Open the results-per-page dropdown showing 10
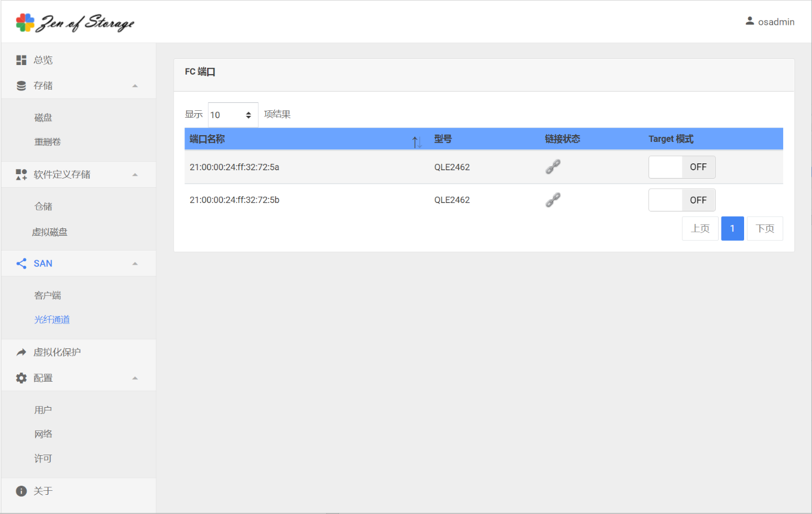Image resolution: width=812 pixels, height=514 pixels. (233, 115)
